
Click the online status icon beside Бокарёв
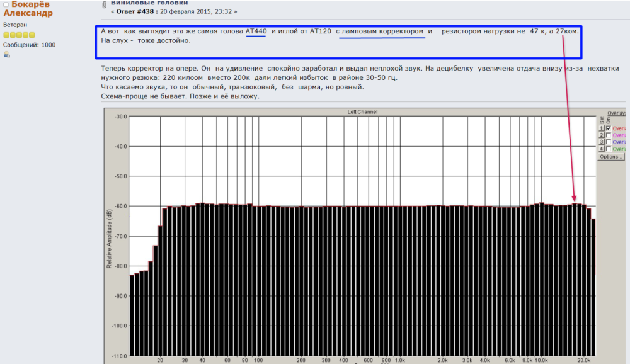(x=6, y=4)
